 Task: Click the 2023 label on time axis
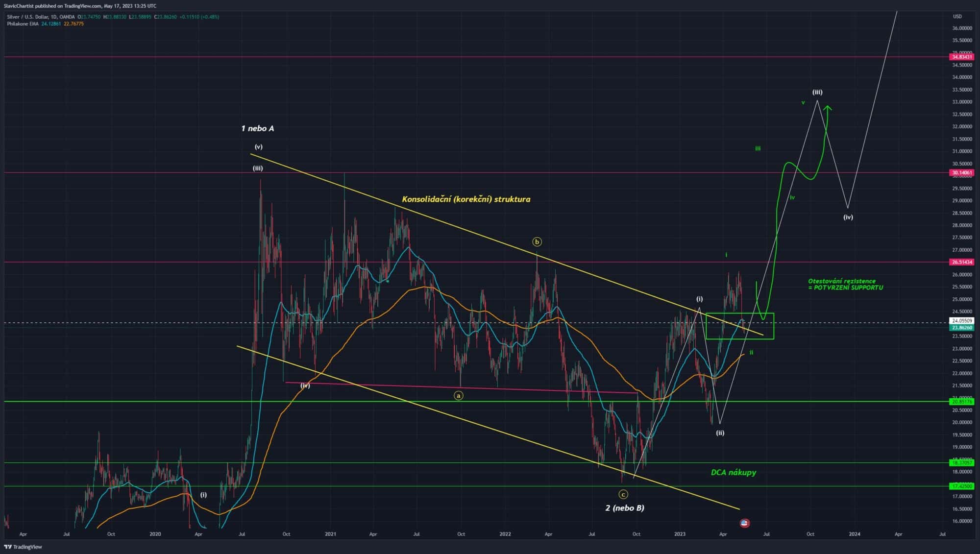point(680,534)
